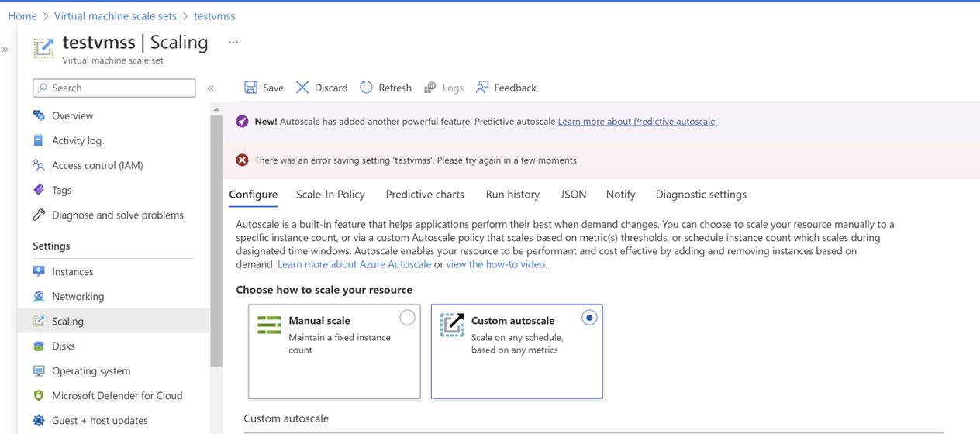Click the purple rocket New feature icon
The image size is (980, 434).
[x=242, y=121]
